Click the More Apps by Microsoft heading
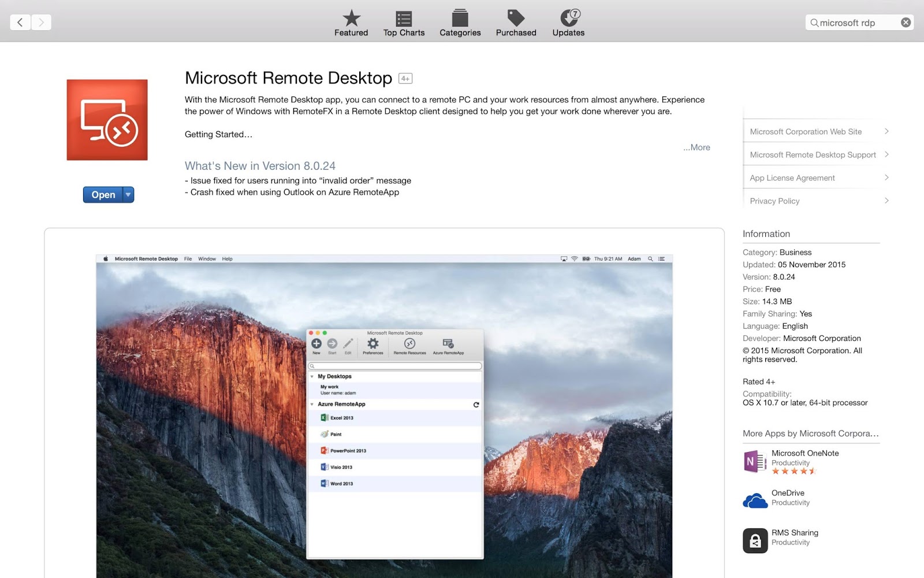This screenshot has height=578, width=924. [x=810, y=433]
